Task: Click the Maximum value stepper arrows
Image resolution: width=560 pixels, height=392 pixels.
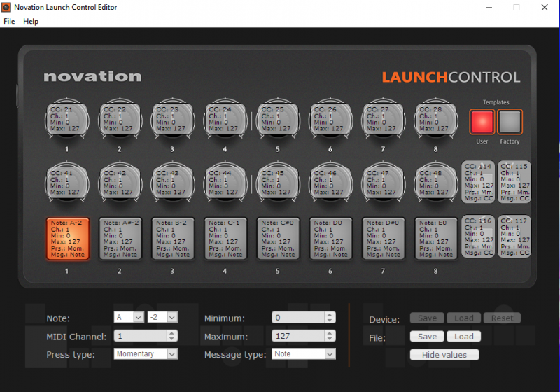Action: tap(330, 335)
